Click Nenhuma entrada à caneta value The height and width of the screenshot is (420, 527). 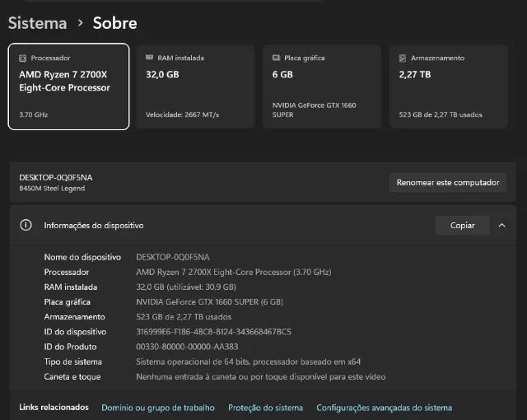(x=261, y=376)
